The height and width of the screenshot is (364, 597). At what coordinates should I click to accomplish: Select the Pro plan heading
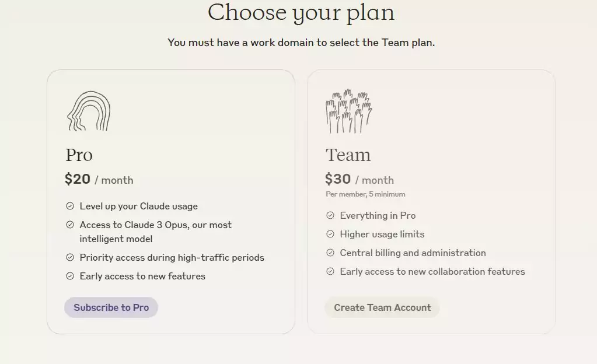point(79,155)
